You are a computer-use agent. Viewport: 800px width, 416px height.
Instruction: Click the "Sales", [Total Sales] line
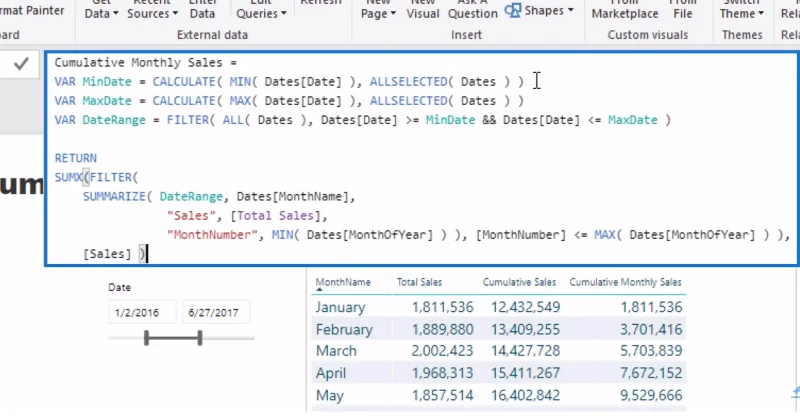[247, 216]
